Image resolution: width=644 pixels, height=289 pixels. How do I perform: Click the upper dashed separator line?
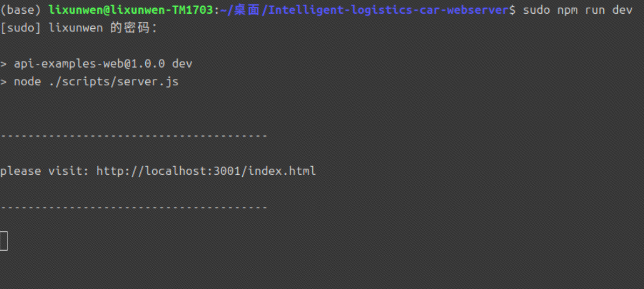tap(134, 135)
